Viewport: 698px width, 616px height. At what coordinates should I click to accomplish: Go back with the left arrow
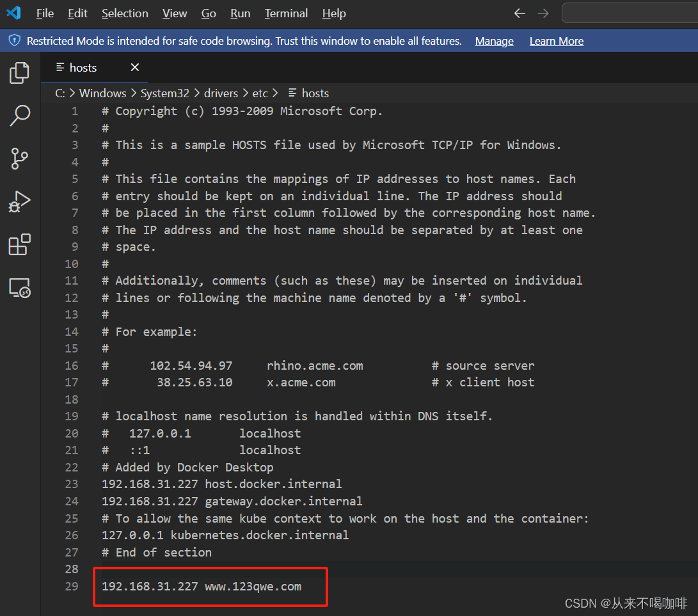[520, 13]
